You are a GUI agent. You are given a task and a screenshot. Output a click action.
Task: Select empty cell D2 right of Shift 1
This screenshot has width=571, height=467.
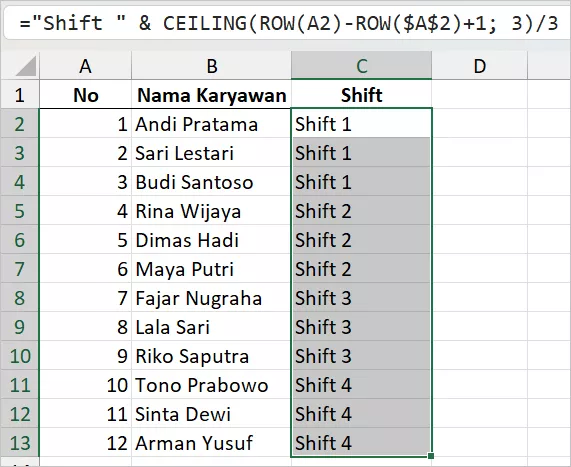[480, 124]
